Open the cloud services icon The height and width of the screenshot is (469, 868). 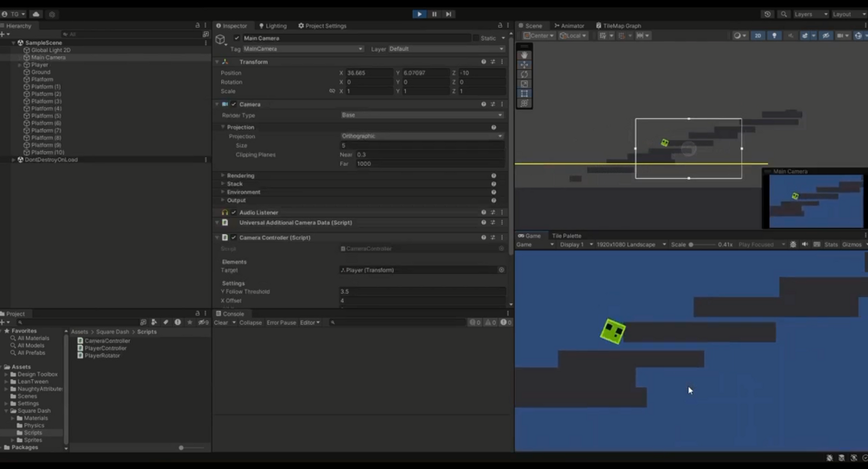36,15
